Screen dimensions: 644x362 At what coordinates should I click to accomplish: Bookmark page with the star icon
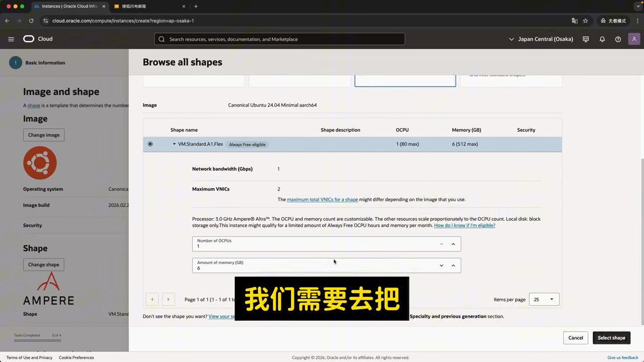[x=585, y=21]
